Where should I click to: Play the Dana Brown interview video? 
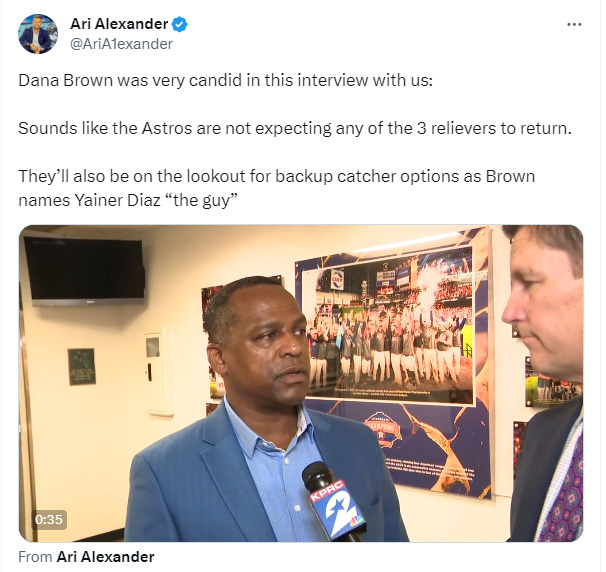[x=301, y=383]
